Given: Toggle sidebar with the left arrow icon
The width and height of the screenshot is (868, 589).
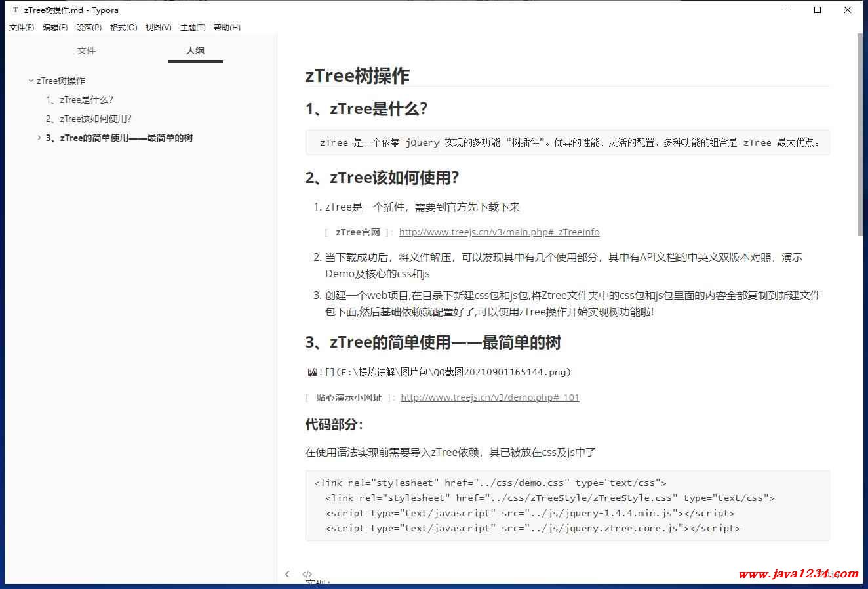Looking at the screenshot, I should click(x=287, y=574).
